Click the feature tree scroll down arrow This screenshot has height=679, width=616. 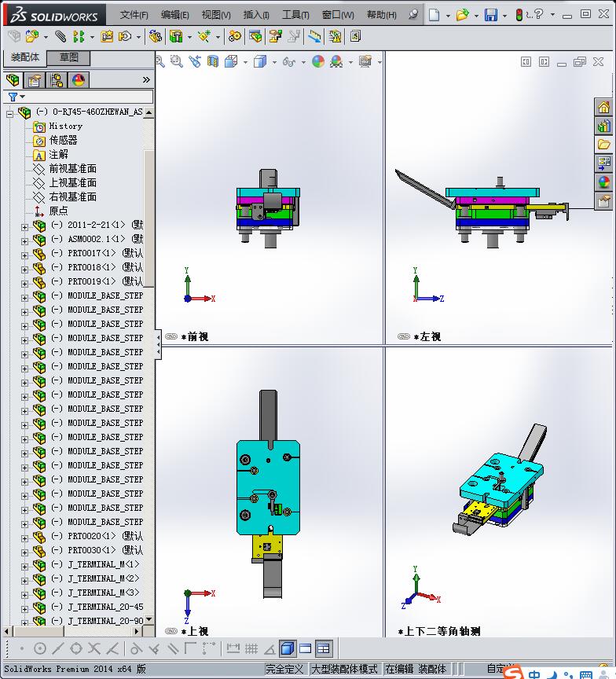(149, 620)
